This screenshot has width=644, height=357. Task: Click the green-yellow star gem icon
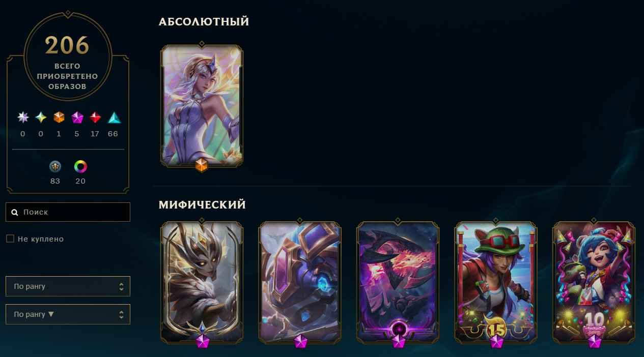41,118
